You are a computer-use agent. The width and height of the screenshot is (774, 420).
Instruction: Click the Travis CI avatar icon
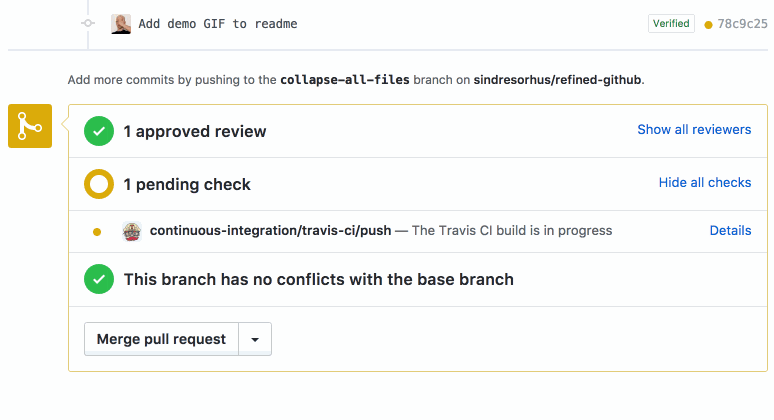(132, 231)
